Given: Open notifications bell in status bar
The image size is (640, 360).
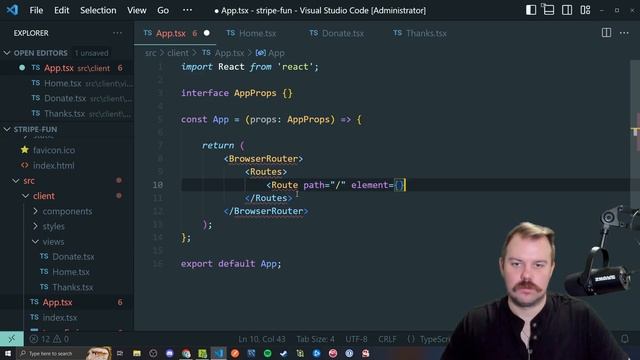Looking at the screenshot, I should click(625, 339).
